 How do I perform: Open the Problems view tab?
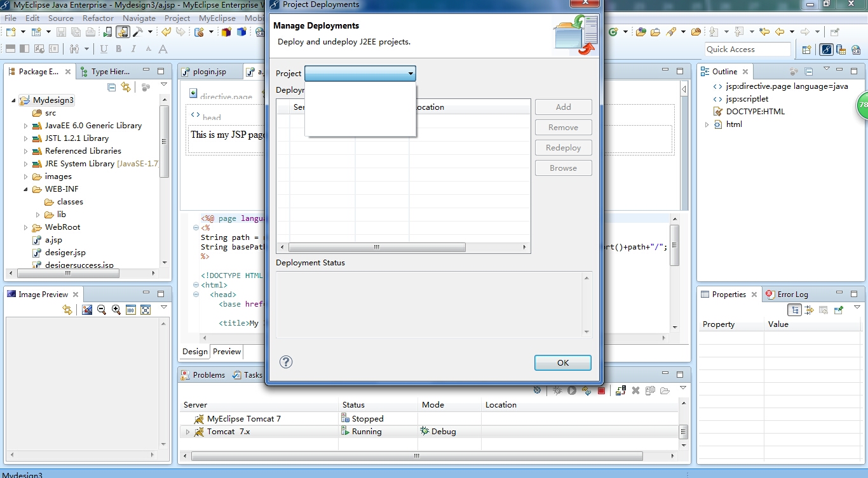pos(203,375)
